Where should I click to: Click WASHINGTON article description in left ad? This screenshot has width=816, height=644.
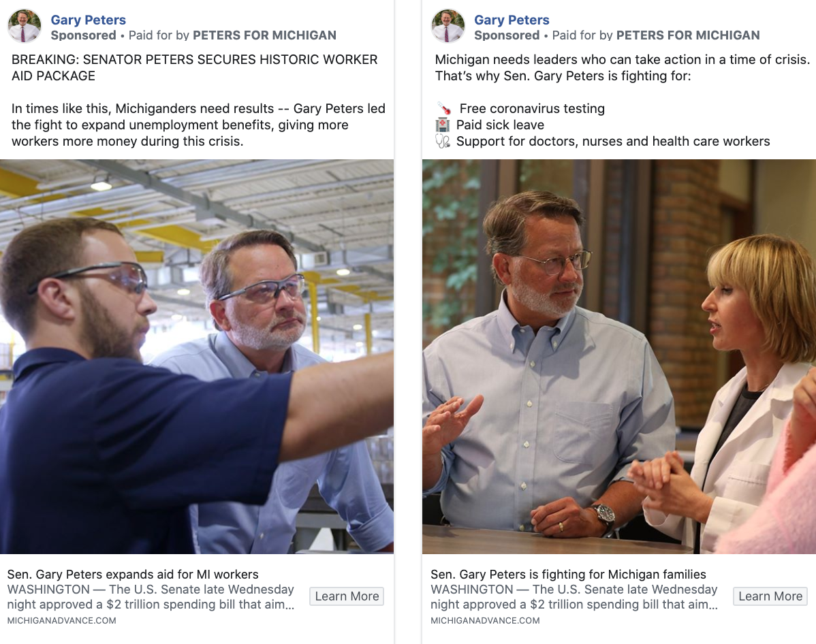[x=151, y=596]
